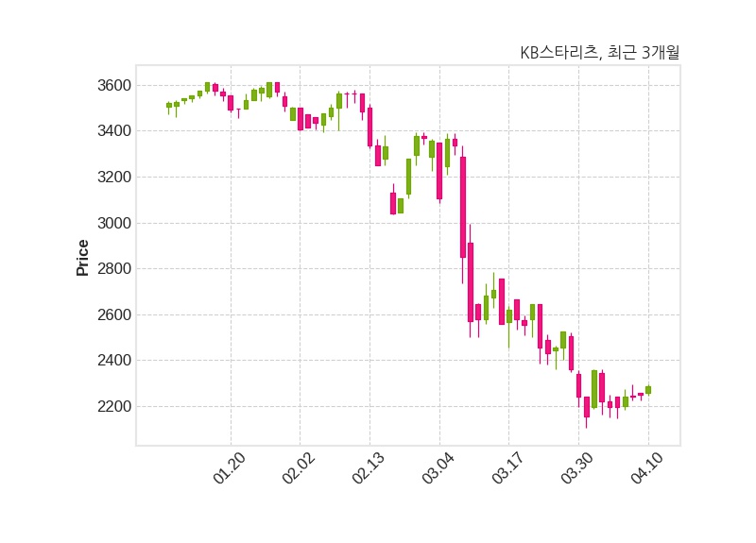Click the Price y-axis label
Image resolution: width=756 pixels, height=543 pixels.
click(x=82, y=258)
